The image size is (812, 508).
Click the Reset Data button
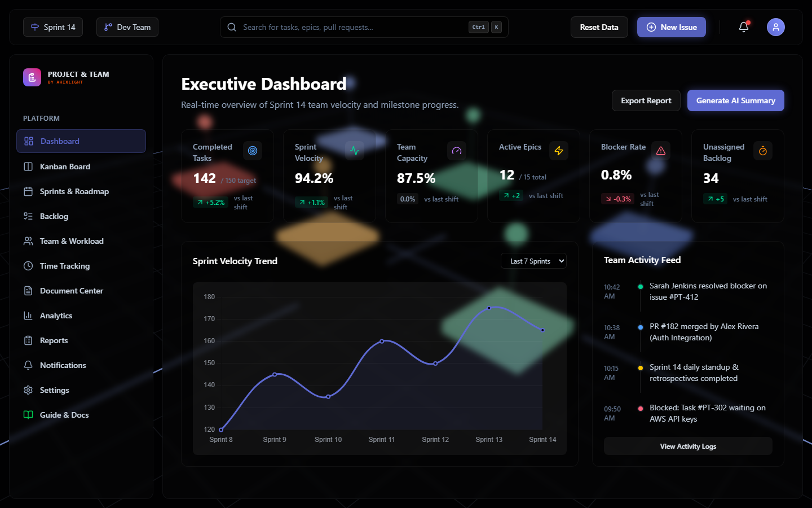click(599, 27)
